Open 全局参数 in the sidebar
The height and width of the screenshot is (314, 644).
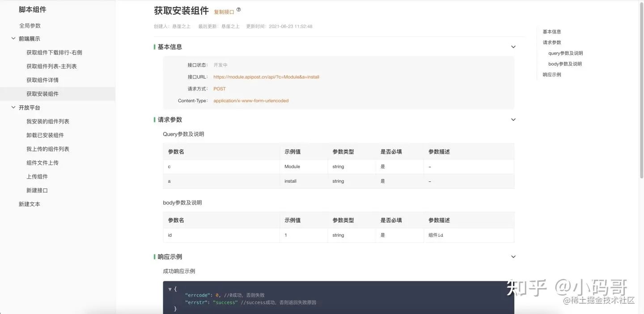30,26
